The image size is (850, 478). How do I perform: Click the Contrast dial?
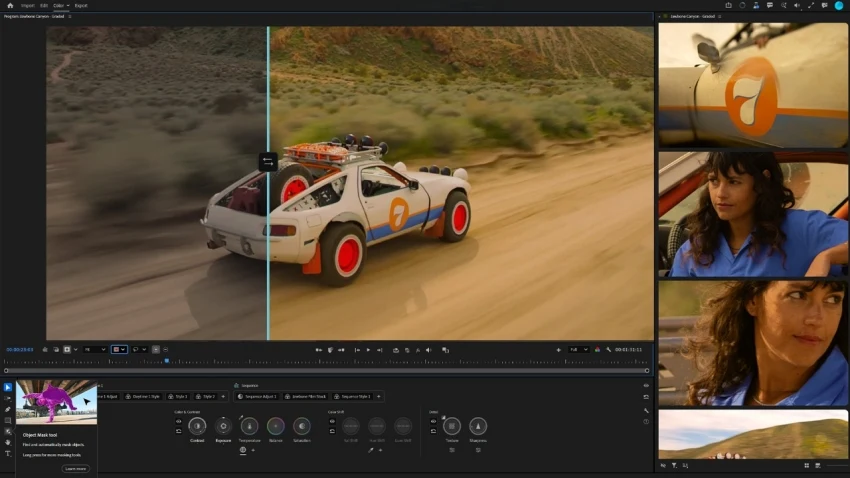click(x=197, y=427)
